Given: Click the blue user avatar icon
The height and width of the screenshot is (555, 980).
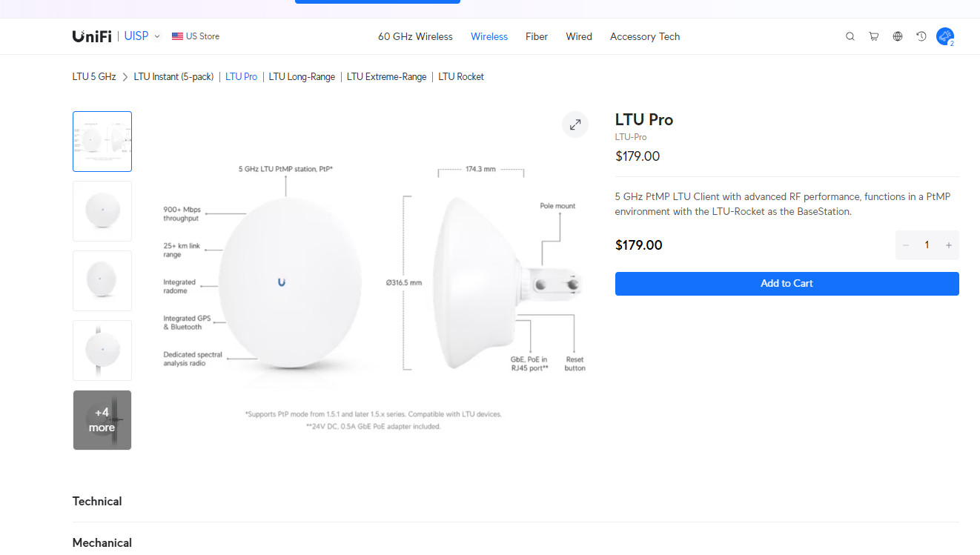Looking at the screenshot, I should [945, 36].
